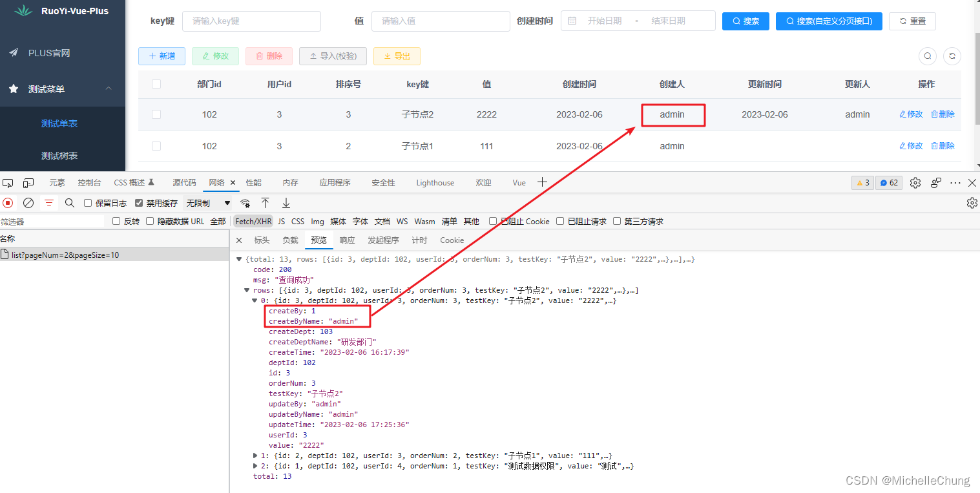Image resolution: width=980 pixels, height=493 pixels.
Task: Enable the 已阻止请求 checkbox
Action: click(x=561, y=221)
